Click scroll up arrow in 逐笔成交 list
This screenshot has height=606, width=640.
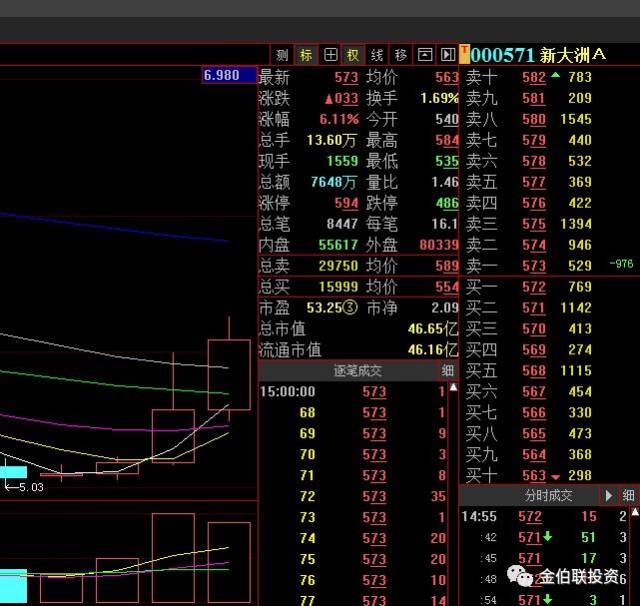coord(453,387)
